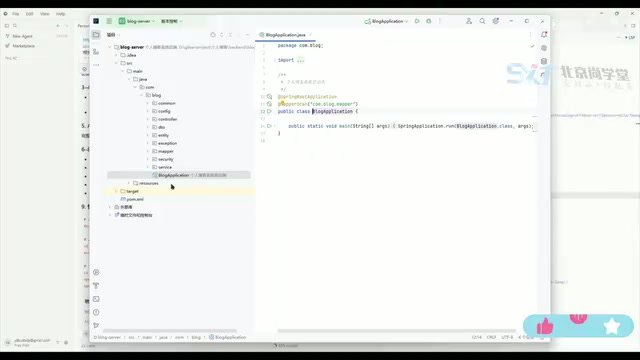The image size is (640, 360).
Task: Open the Git tool window icon
Action: click(x=96, y=325)
